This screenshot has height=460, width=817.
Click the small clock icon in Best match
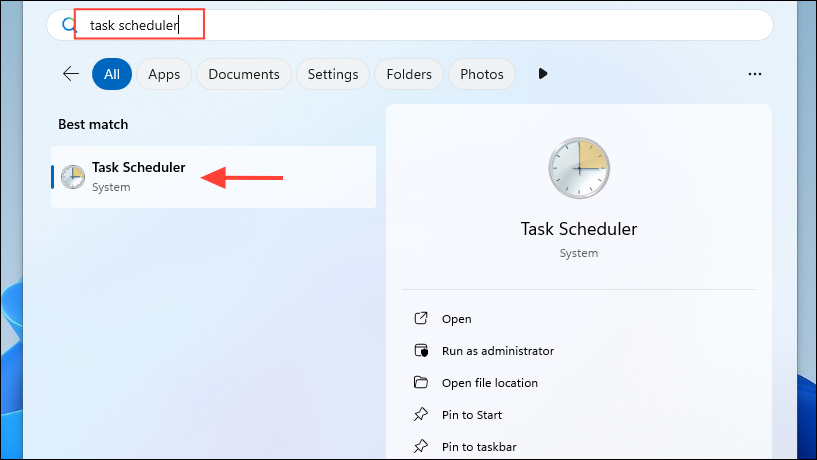click(73, 177)
